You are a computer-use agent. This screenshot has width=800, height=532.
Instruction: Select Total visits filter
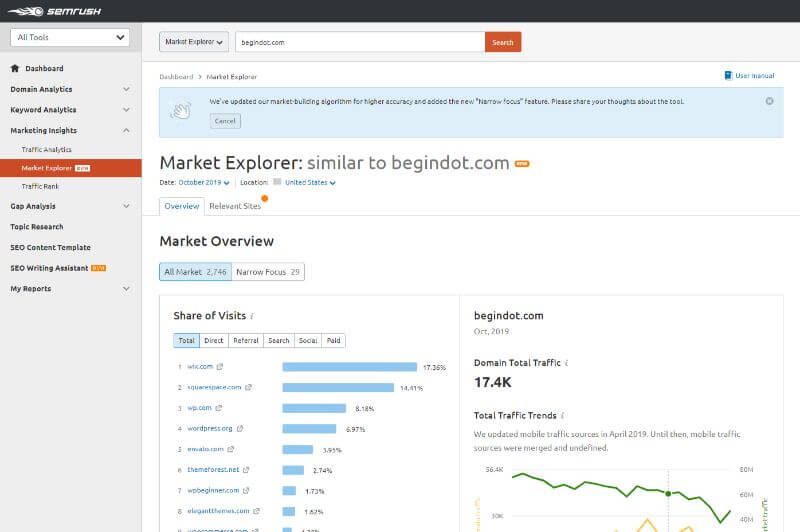(x=186, y=341)
